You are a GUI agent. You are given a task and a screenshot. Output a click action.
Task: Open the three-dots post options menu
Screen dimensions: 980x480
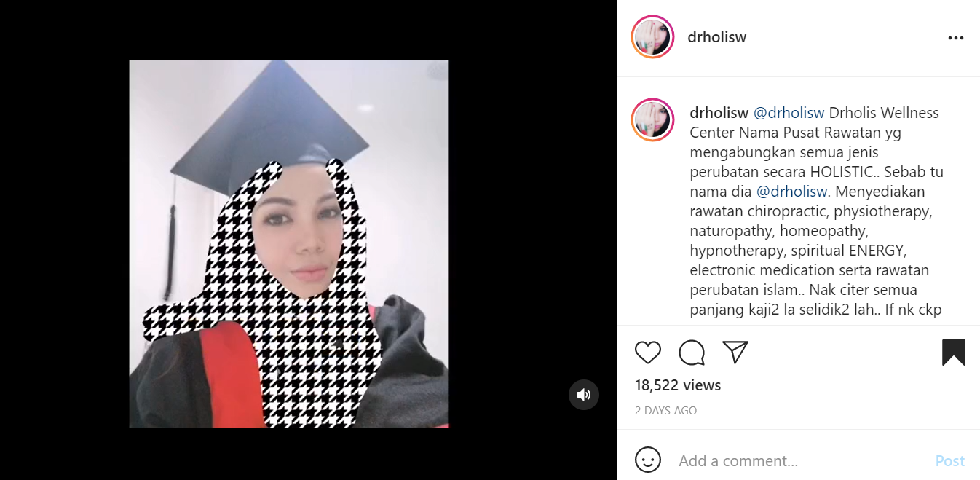pyautogui.click(x=956, y=38)
